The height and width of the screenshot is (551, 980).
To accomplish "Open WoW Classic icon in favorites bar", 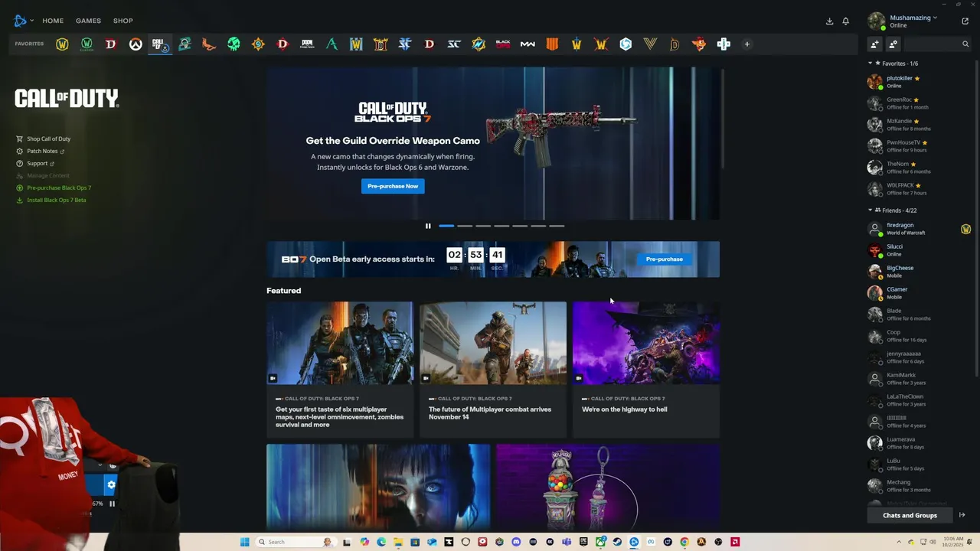I will tap(87, 44).
